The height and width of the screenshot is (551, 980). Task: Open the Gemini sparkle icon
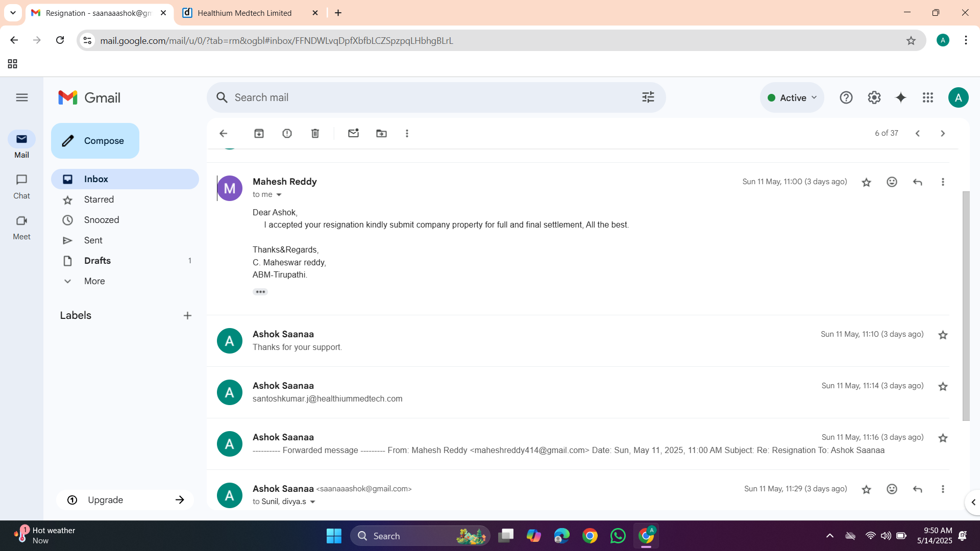[x=901, y=97]
